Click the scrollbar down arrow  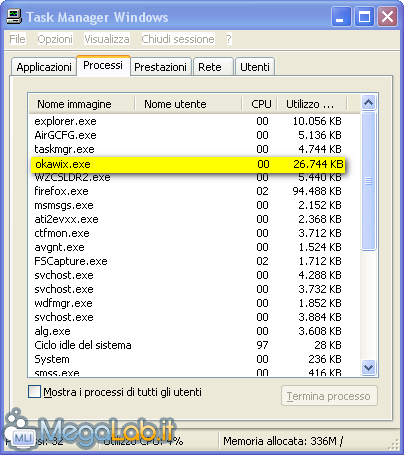(x=368, y=368)
